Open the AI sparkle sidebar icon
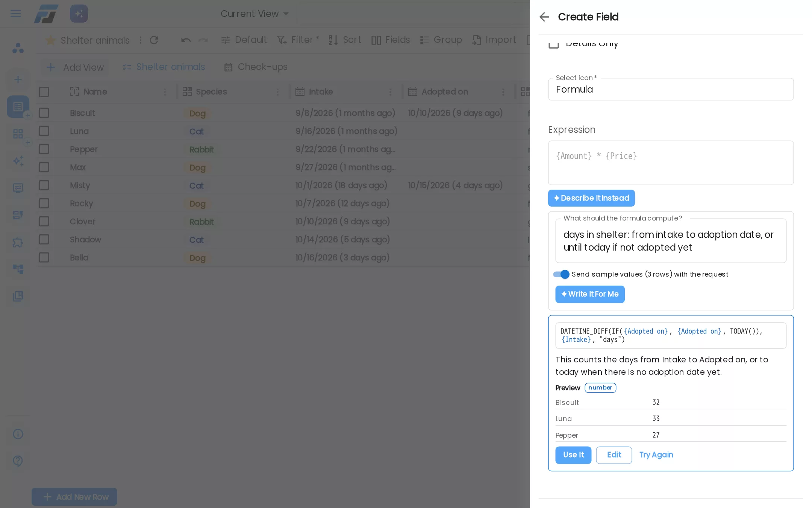The width and height of the screenshot is (812, 508). pos(18,161)
